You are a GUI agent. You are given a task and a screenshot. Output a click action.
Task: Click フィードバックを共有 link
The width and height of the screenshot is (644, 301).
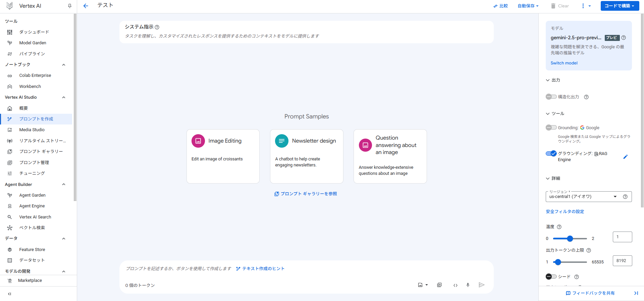[x=590, y=293]
